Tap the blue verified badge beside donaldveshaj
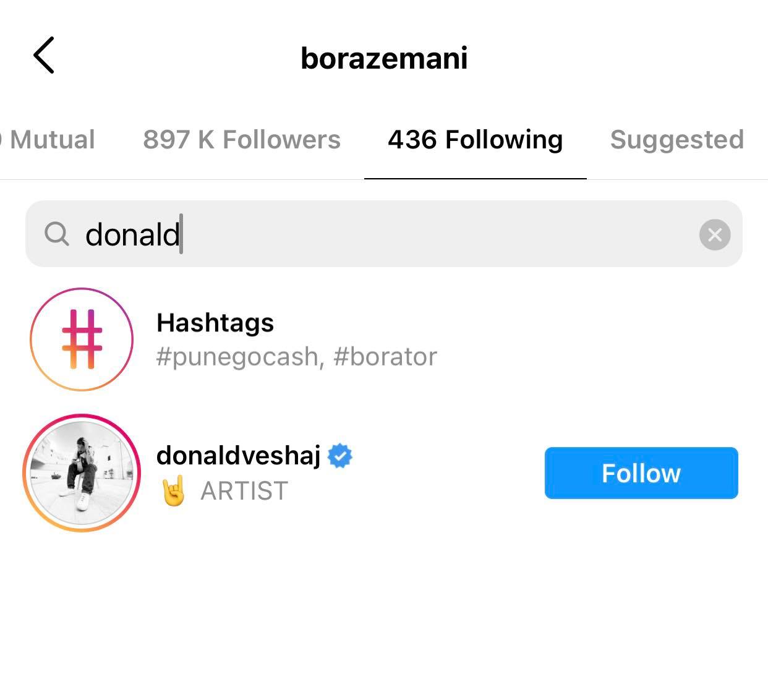 pyautogui.click(x=339, y=456)
